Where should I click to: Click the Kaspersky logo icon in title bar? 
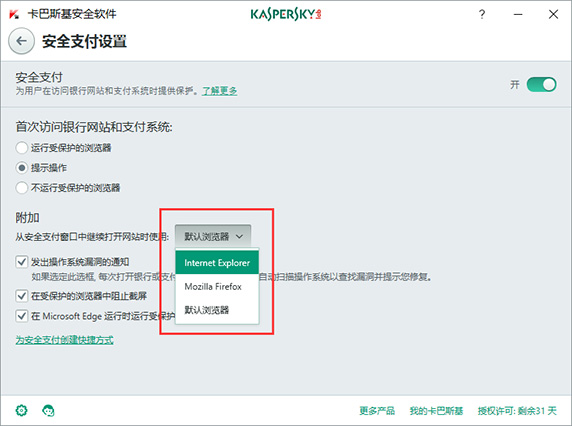(14, 14)
